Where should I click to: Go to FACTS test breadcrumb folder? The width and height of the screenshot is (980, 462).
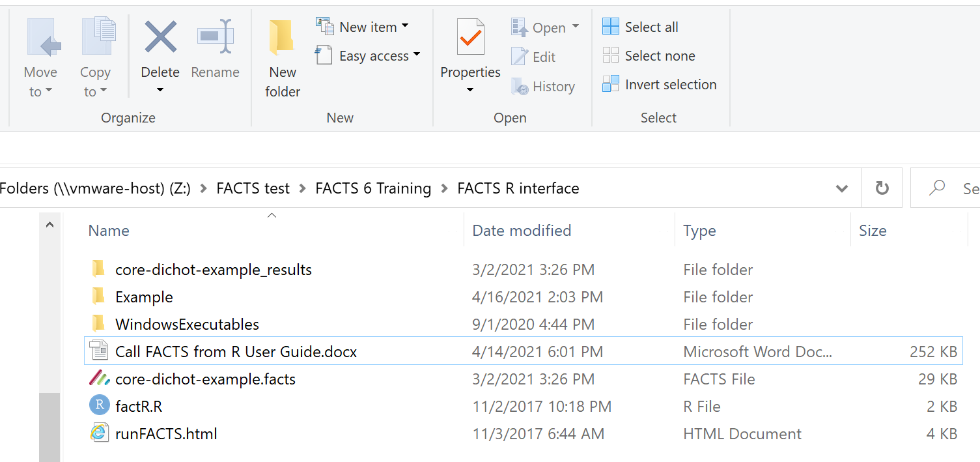tap(253, 188)
